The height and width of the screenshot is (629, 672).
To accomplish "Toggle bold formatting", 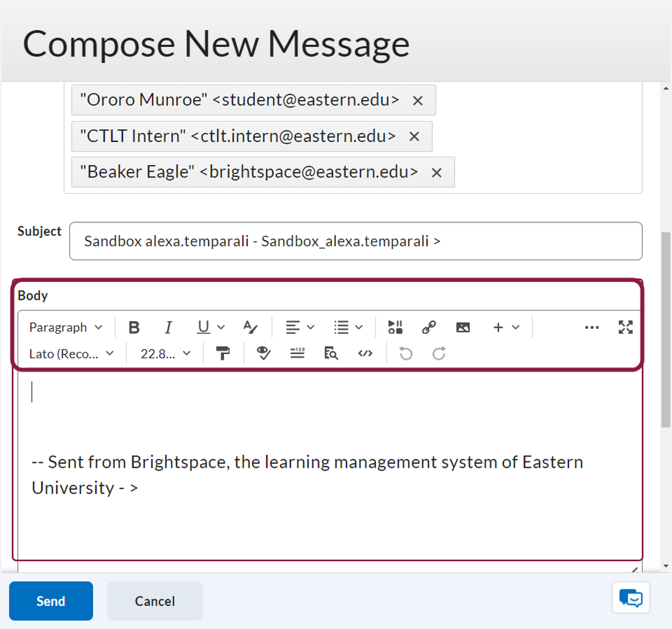I will click(134, 327).
